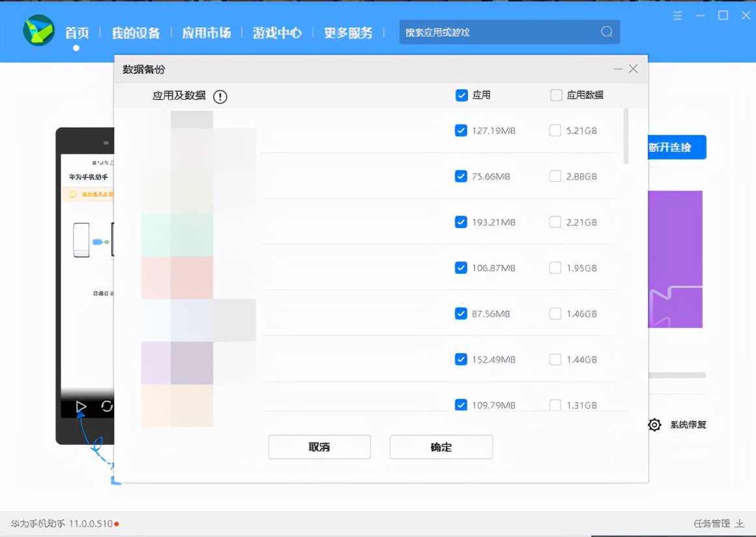Switch to the 我的设备 tab
756x537 pixels.
click(x=135, y=33)
